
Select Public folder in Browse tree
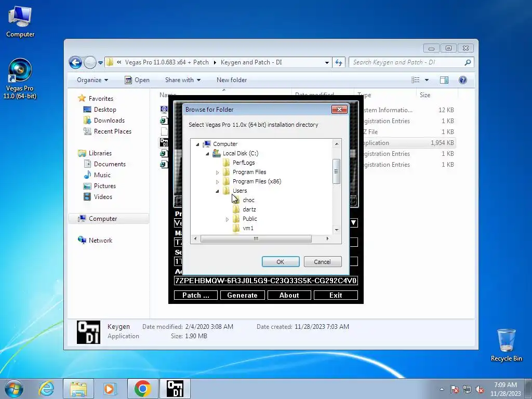[x=250, y=219]
